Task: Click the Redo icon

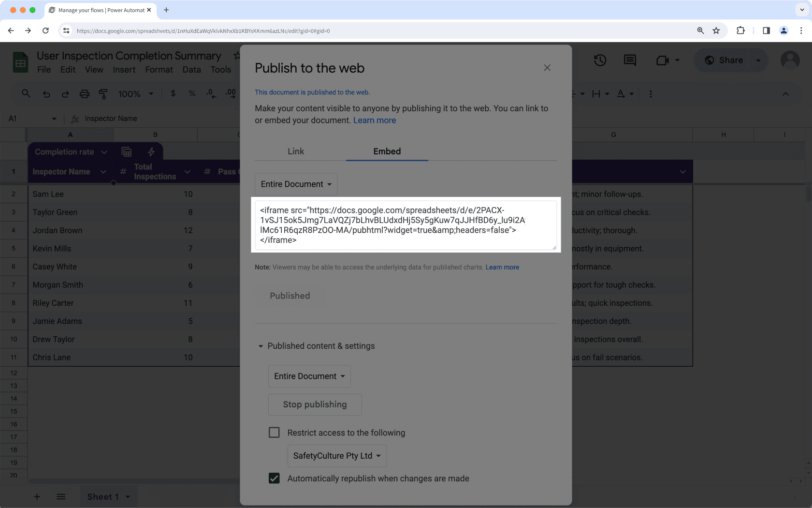Action: [65, 94]
